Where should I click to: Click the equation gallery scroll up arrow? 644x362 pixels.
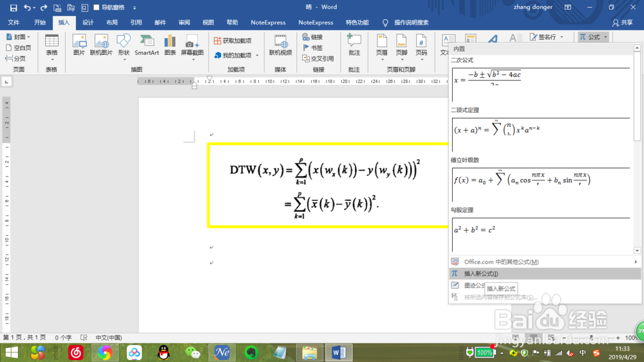click(637, 48)
